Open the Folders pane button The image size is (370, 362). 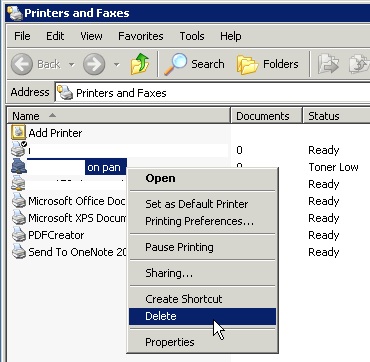[x=268, y=64]
